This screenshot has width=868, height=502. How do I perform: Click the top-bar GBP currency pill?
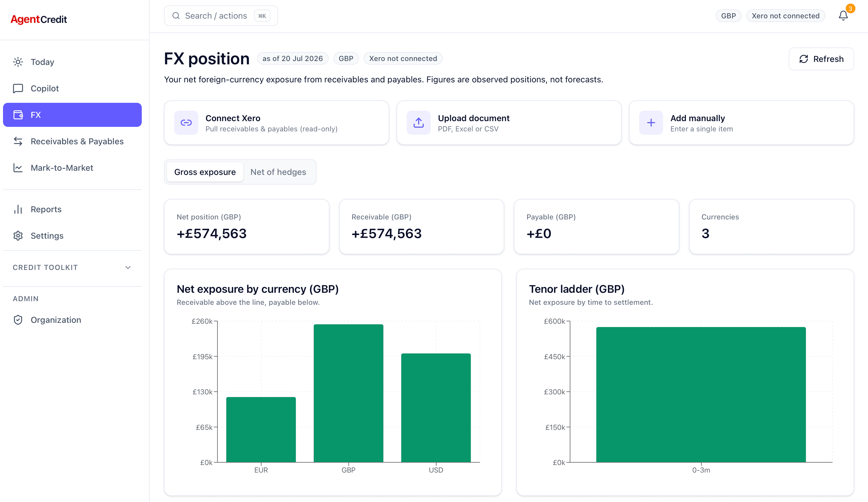(728, 16)
